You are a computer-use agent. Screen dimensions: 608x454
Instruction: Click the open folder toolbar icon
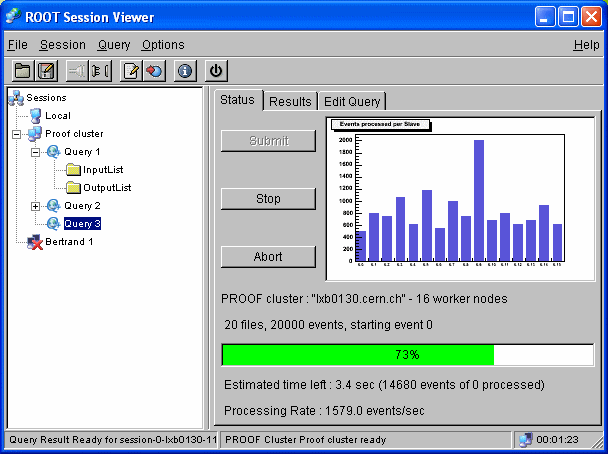tap(22, 71)
